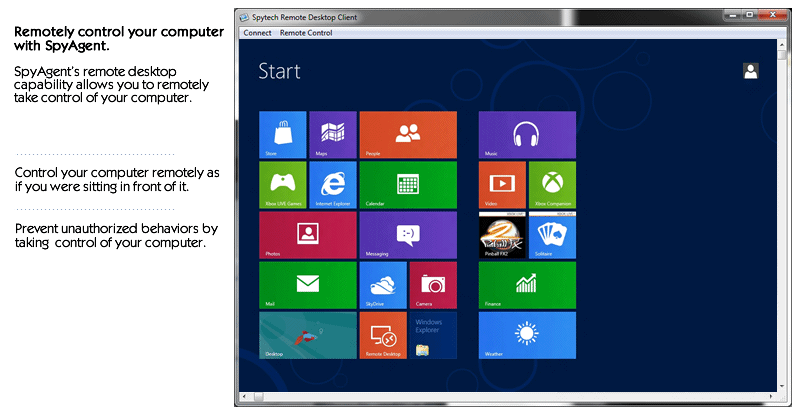
Task: Click the vertical scrollbar up arrow
Action: click(782, 45)
